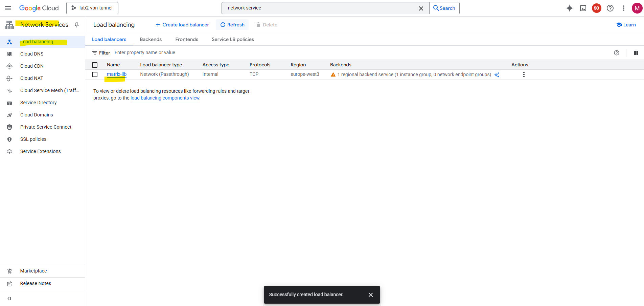Open the top bar three-dot settings menu

click(624, 8)
